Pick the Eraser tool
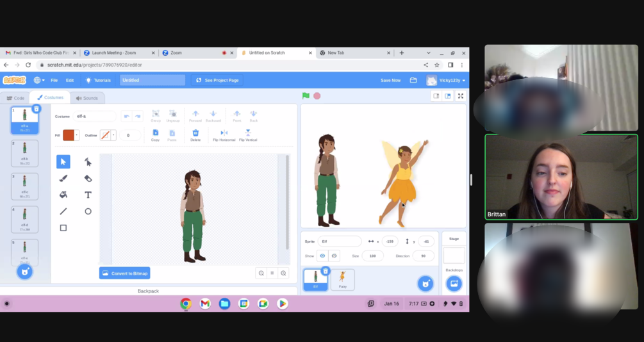The height and width of the screenshot is (342, 644). point(88,178)
